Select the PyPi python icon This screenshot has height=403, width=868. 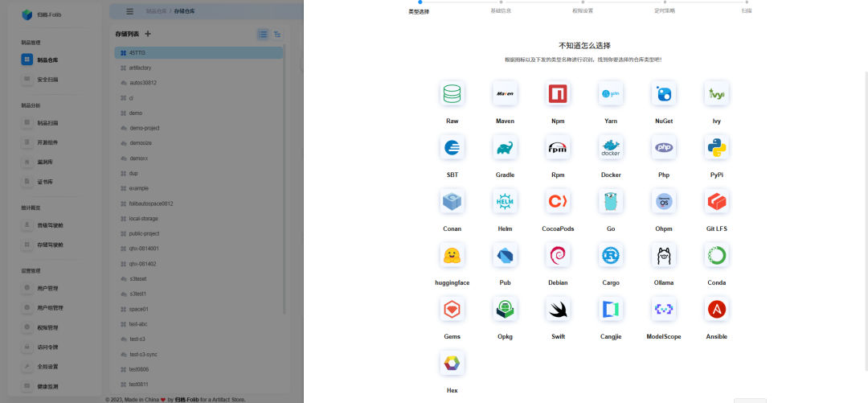tap(717, 147)
